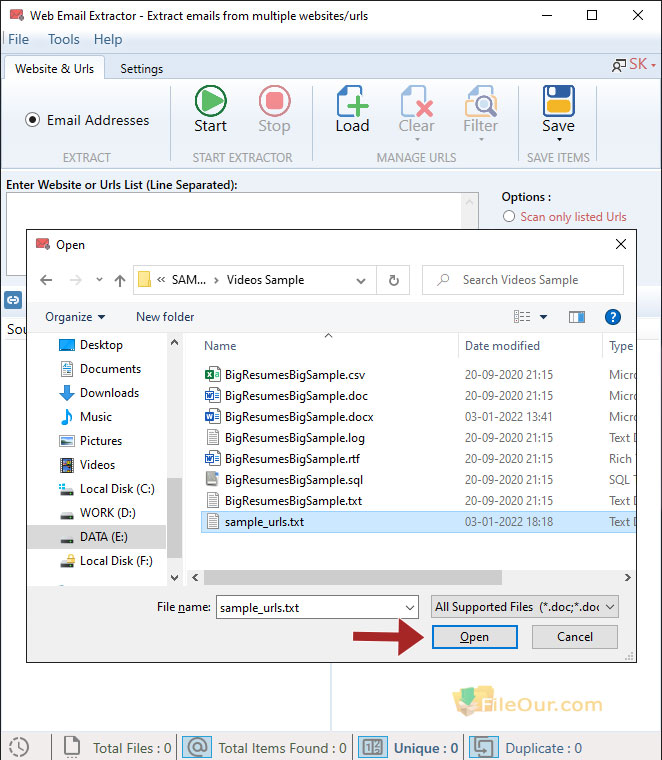The image size is (662, 760).
Task: Open the File menu
Action: click(18, 39)
